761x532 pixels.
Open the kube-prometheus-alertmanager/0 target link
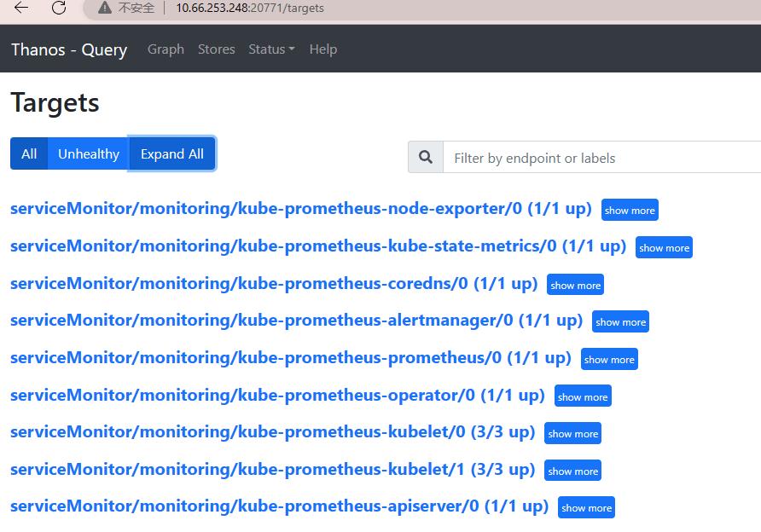pyautogui.click(x=296, y=321)
